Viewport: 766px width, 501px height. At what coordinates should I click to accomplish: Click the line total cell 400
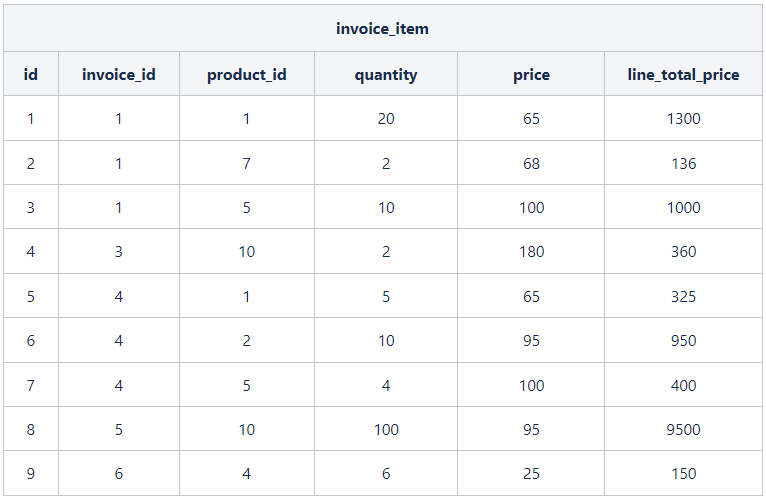[x=683, y=386]
